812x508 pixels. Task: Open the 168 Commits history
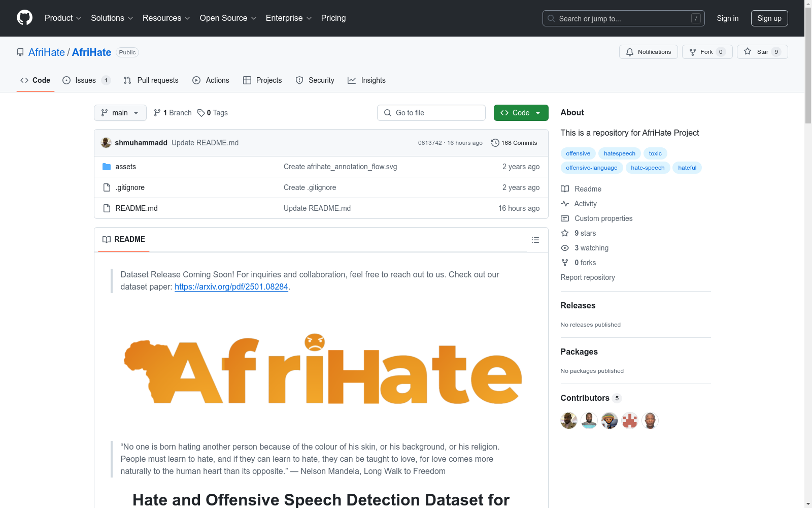[x=514, y=143]
